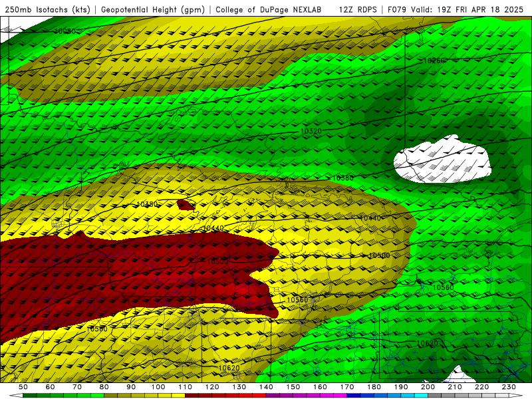Click the bright yellow legend swatch before 110
The image size is (532, 399).
(178, 396)
